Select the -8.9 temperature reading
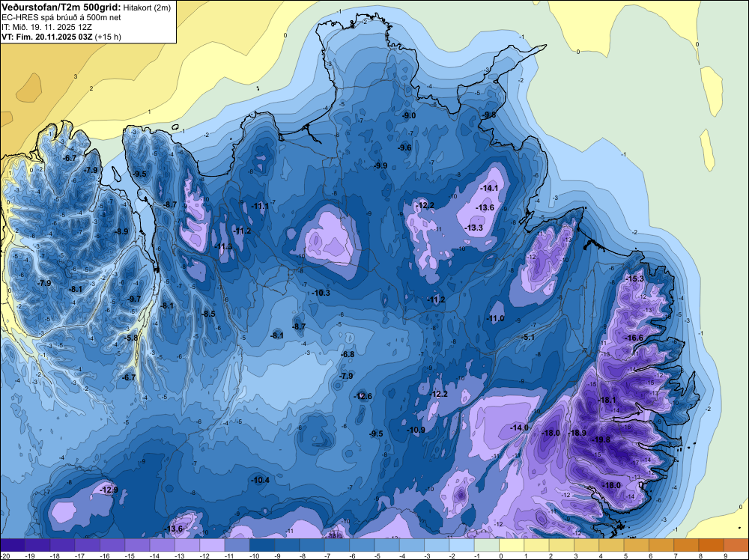Screen dimensions: 749x560 [x=122, y=231]
